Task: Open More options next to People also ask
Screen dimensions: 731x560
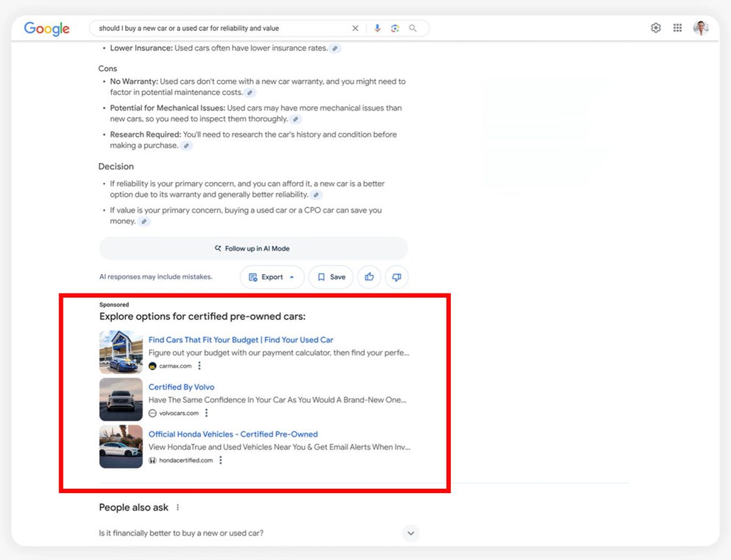Action: (178, 508)
